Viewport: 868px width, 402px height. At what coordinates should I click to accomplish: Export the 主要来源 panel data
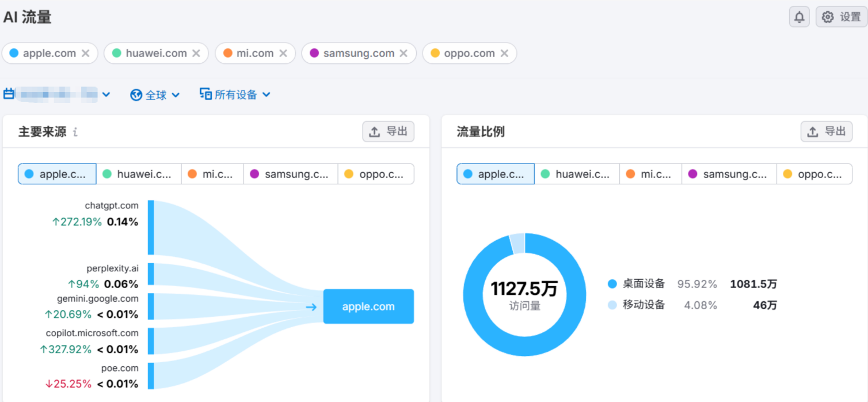pos(388,131)
